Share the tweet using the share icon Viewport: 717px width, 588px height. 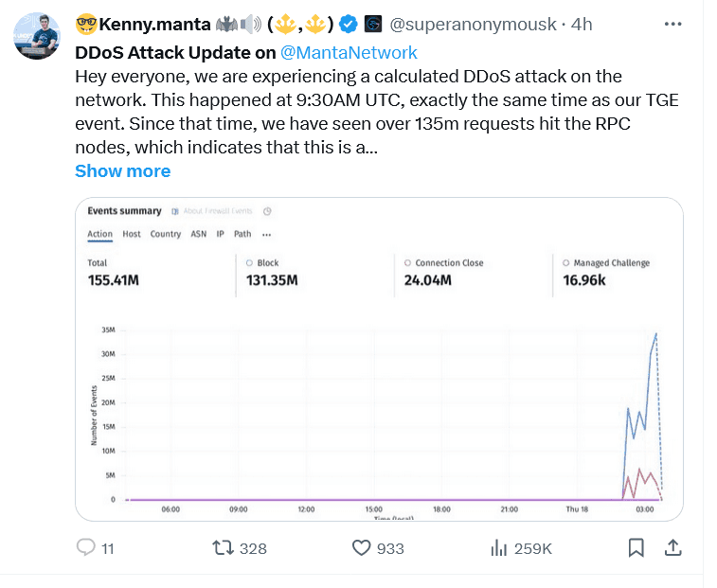672,547
